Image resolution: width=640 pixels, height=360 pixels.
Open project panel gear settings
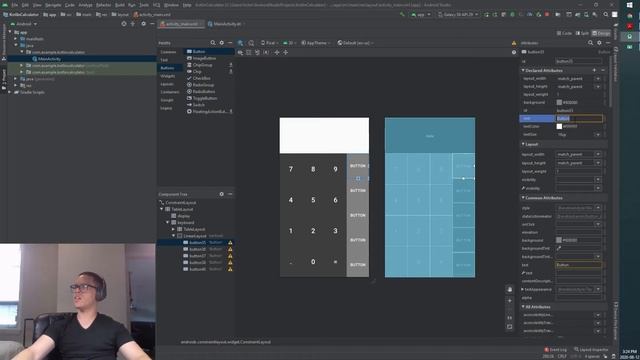[143, 24]
